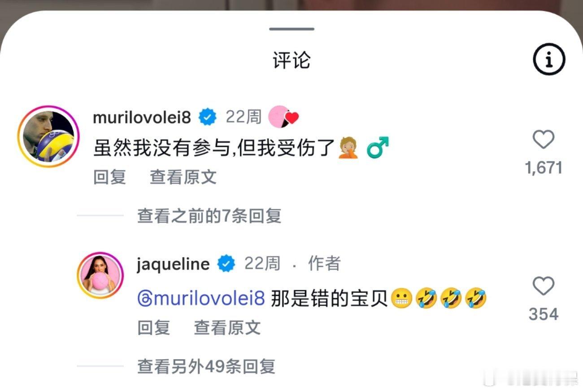Reply to jaqueline's comment via 回复
This screenshot has width=583, height=392.
click(153, 328)
